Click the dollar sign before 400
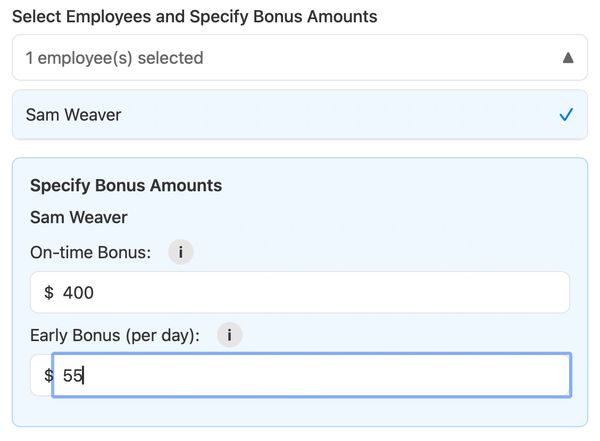Viewport: 600px width, 441px height. (49, 293)
